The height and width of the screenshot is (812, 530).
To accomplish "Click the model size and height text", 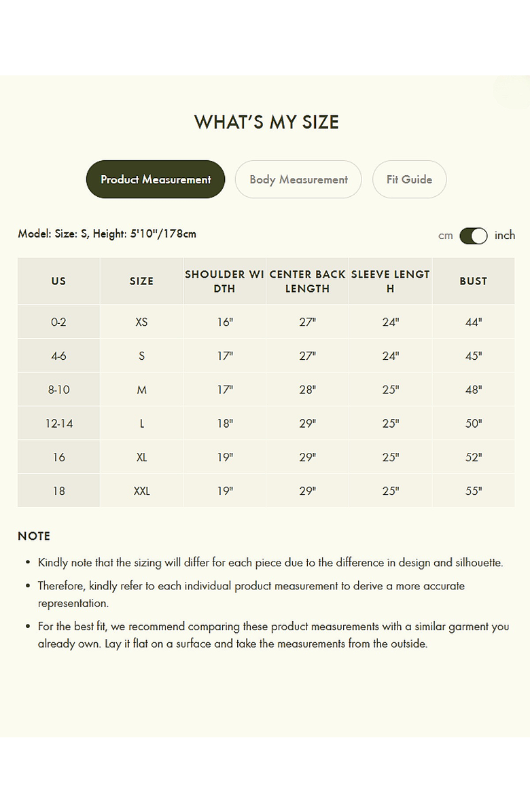I will pyautogui.click(x=107, y=234).
